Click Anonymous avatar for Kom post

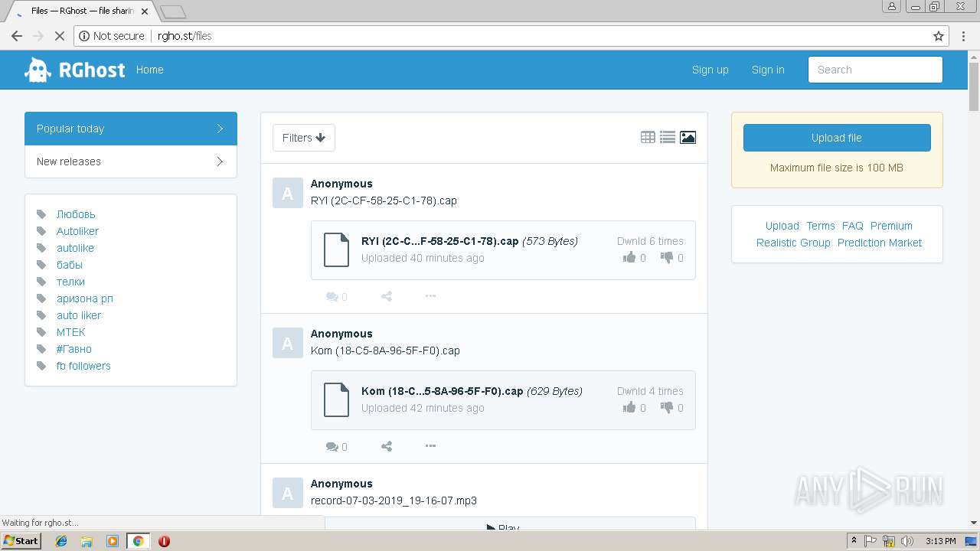point(288,343)
